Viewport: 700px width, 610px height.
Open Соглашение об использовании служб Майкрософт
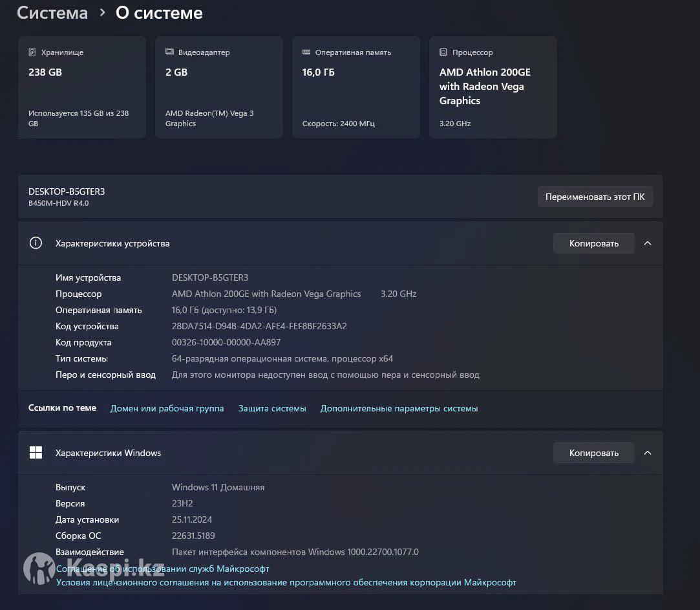[162, 569]
